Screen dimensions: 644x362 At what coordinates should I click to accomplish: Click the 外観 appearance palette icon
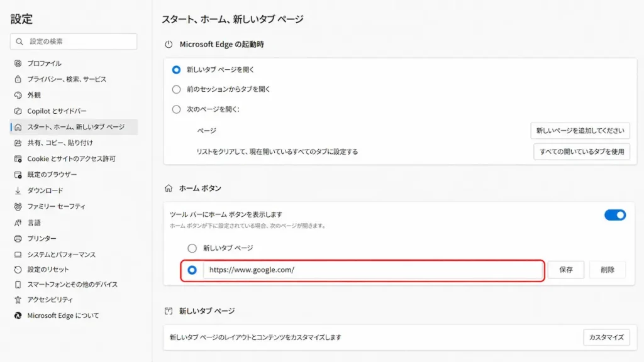[x=18, y=96]
